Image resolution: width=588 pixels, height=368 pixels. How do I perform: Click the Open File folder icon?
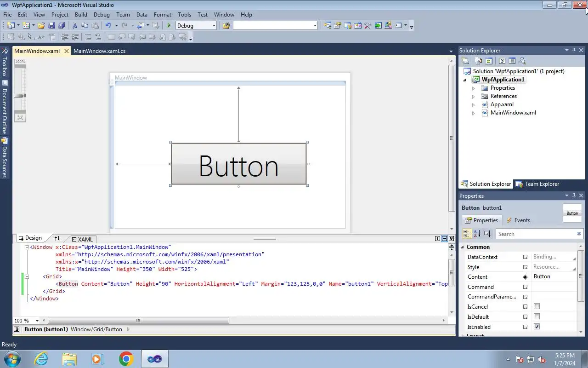coord(41,26)
